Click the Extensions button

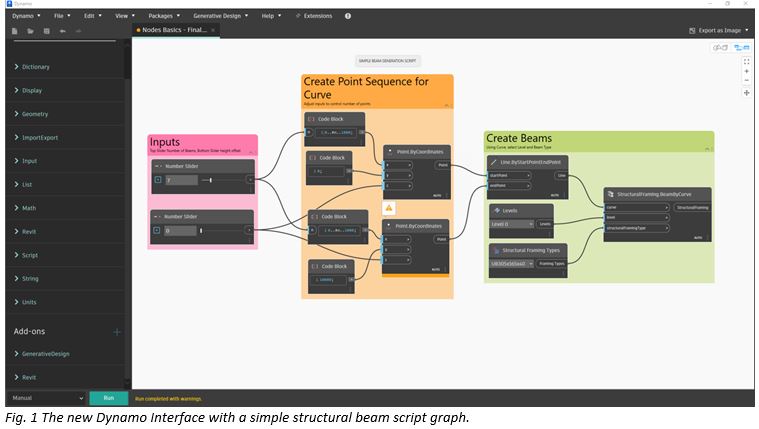pyautogui.click(x=314, y=16)
